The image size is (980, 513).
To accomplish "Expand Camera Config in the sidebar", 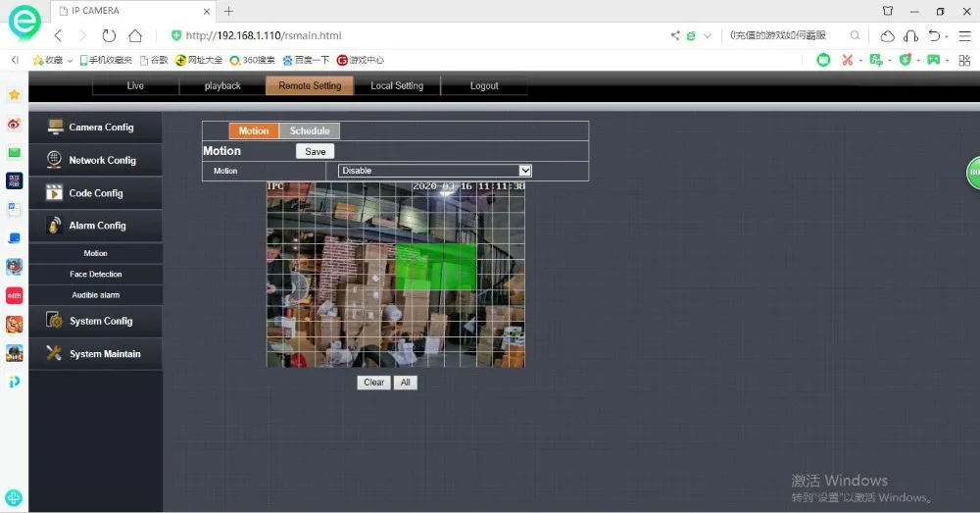I will (x=95, y=127).
